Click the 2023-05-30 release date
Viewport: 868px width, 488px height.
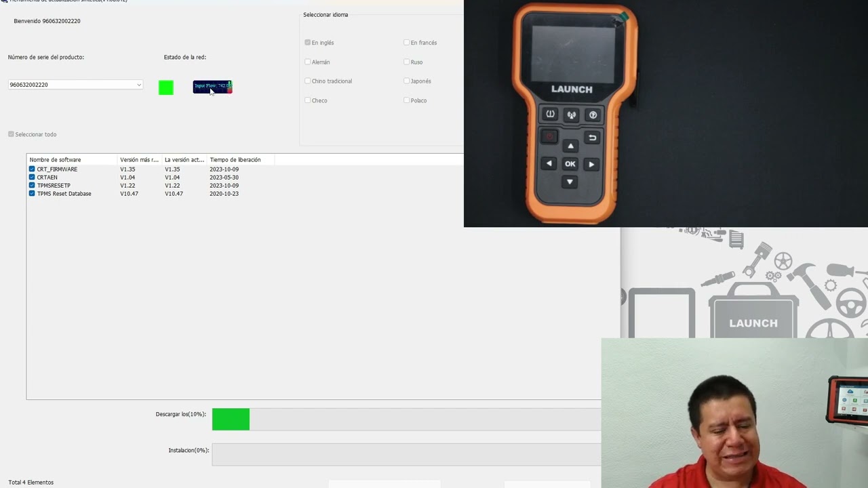pyautogui.click(x=224, y=178)
